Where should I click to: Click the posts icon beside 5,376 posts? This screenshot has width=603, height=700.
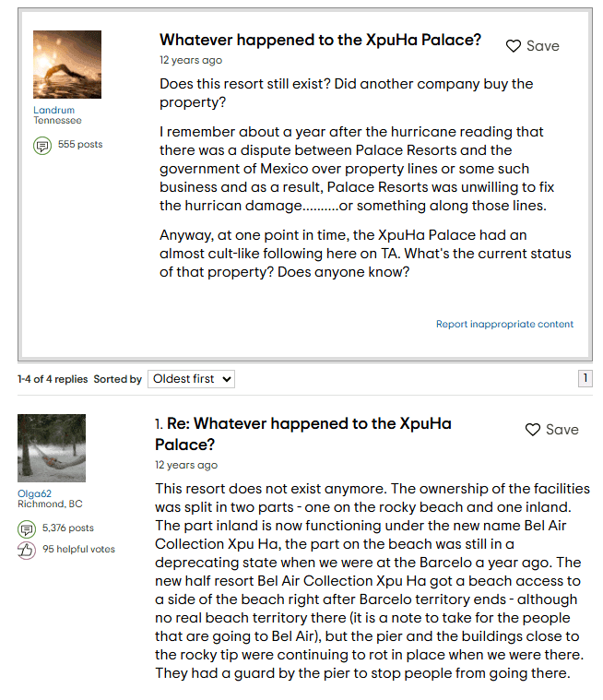coord(26,529)
